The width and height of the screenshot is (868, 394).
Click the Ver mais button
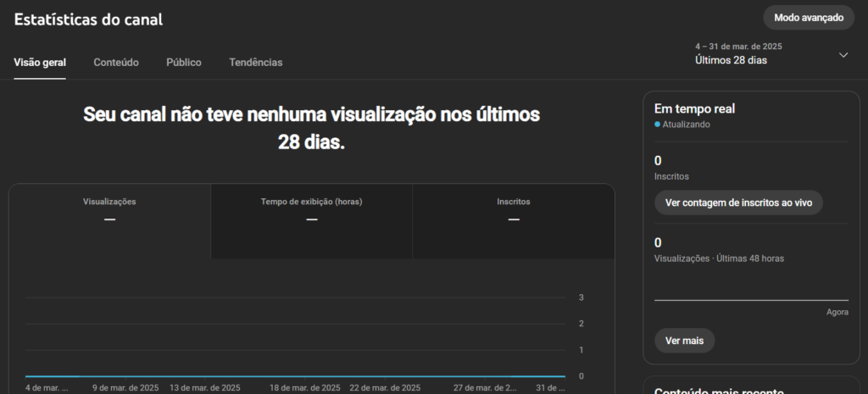684,341
